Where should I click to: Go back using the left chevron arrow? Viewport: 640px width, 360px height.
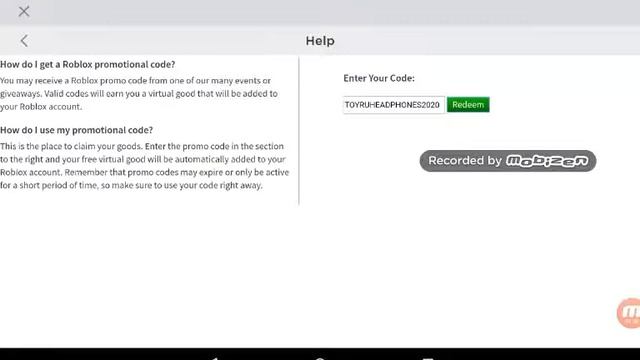click(x=24, y=40)
